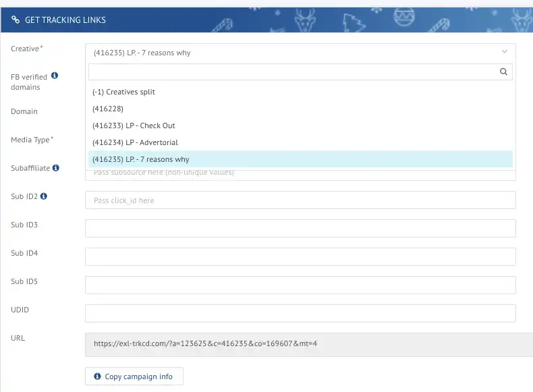Click into the Sub ID3 input
Viewport: 533px width, 392px height.
[x=300, y=229]
